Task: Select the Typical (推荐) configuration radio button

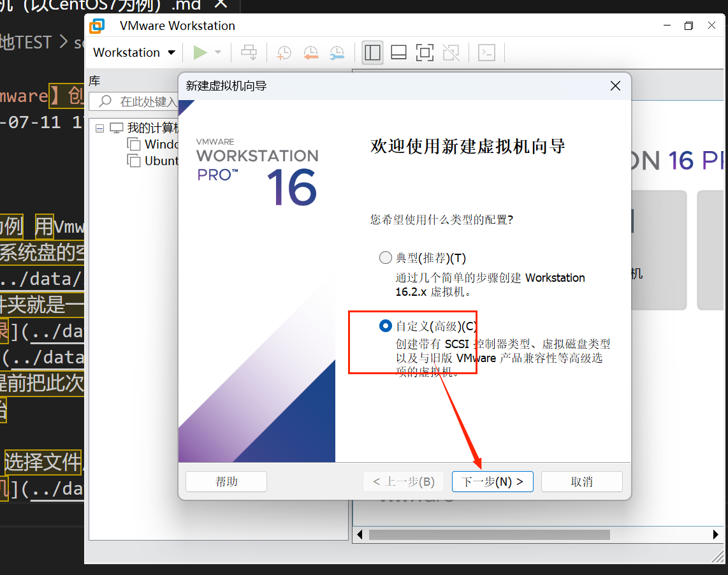Action: [386, 258]
